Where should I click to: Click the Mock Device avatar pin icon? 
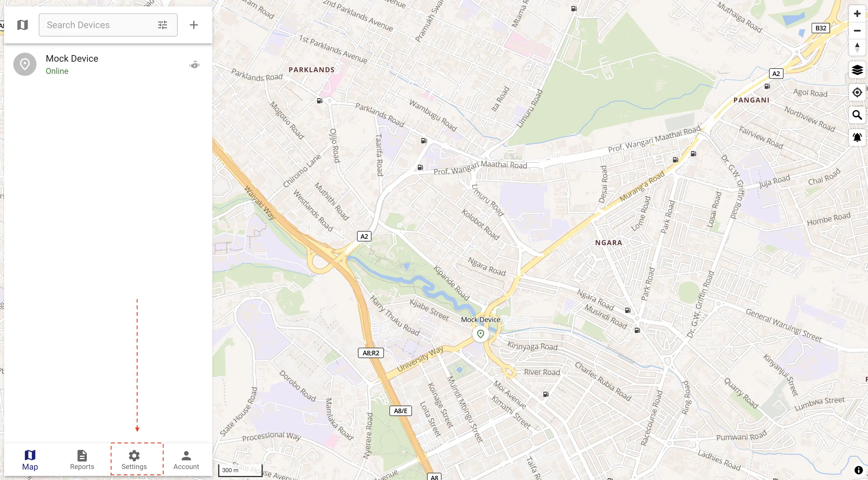point(25,64)
